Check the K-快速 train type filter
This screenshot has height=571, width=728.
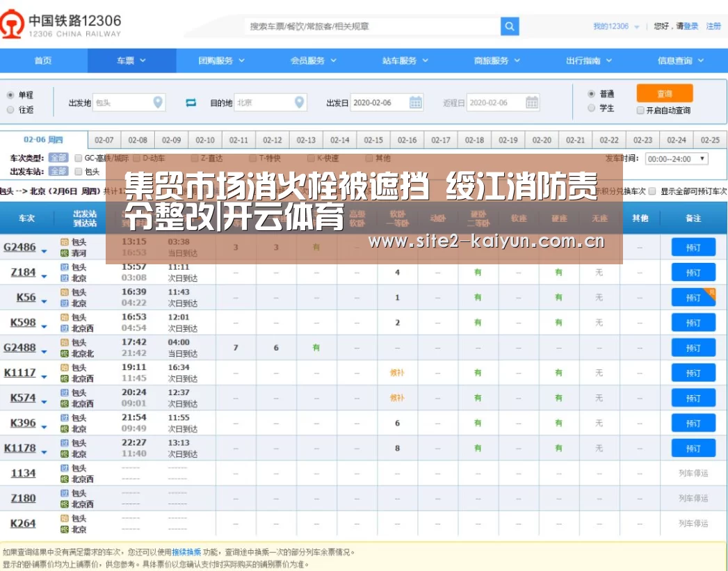coord(311,159)
